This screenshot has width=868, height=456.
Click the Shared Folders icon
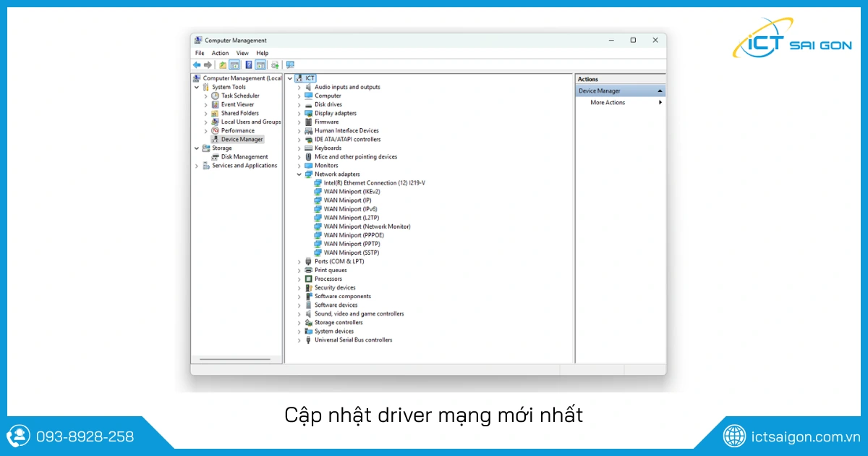215,113
